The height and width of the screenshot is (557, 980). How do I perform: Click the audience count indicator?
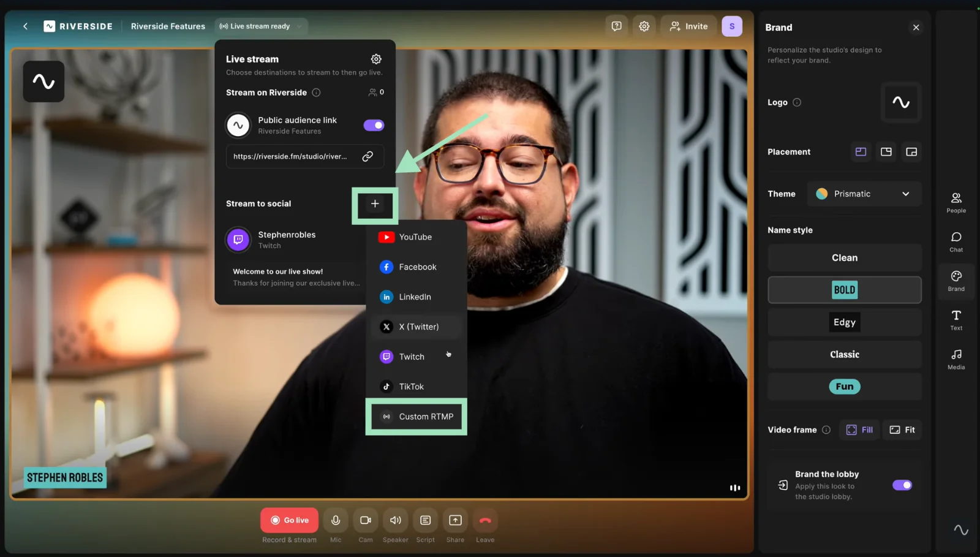[376, 93]
